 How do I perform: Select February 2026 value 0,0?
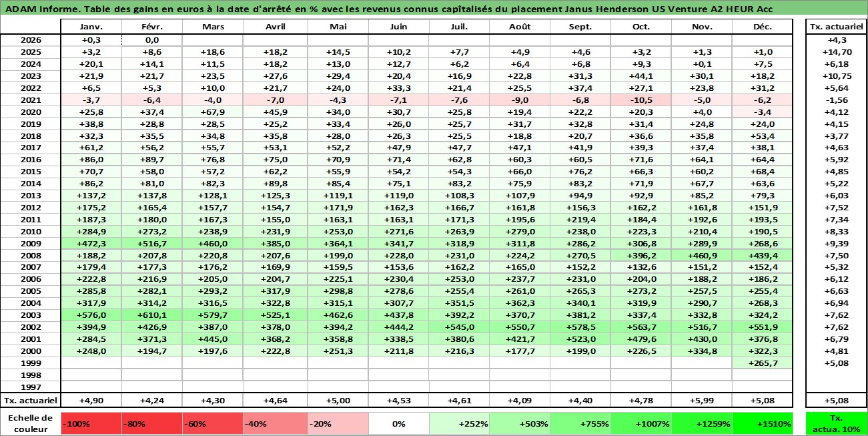tap(151, 40)
